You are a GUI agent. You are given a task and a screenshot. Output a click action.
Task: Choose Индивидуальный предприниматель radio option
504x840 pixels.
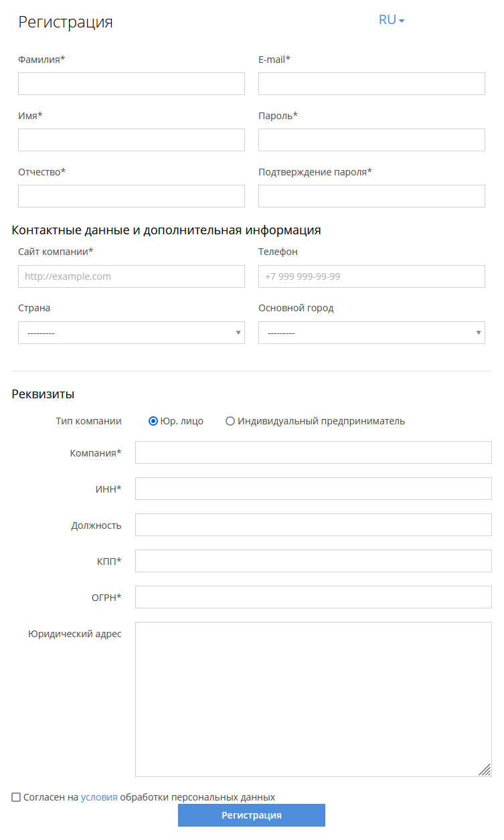pos(230,421)
